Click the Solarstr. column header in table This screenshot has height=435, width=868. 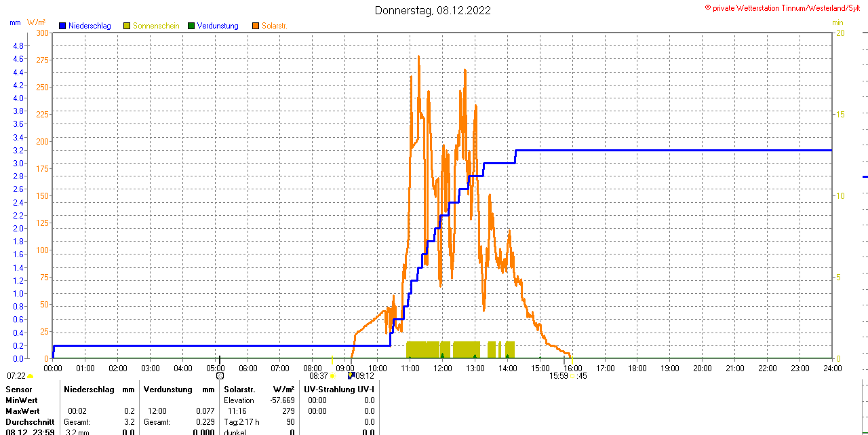point(238,390)
